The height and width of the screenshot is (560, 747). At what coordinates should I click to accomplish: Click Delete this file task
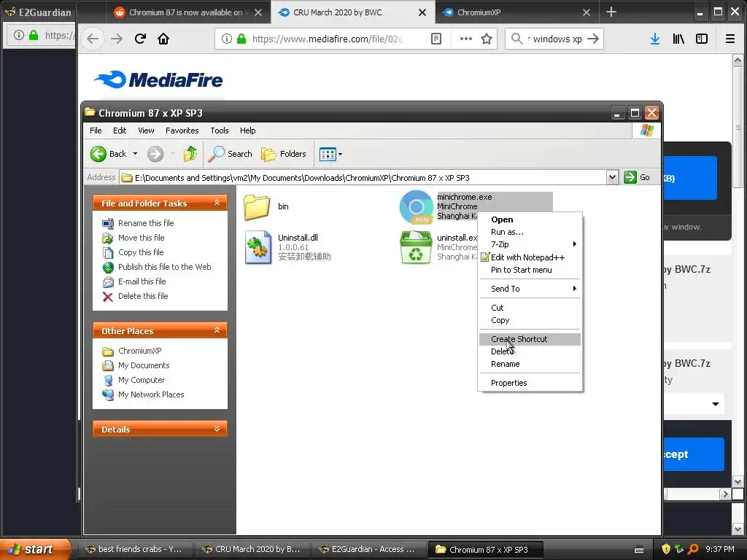pos(143,296)
